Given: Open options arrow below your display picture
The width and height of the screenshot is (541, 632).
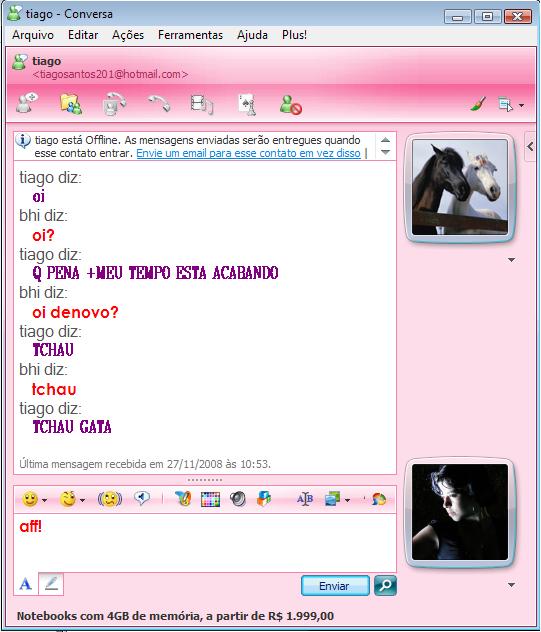Looking at the screenshot, I should tap(512, 584).
